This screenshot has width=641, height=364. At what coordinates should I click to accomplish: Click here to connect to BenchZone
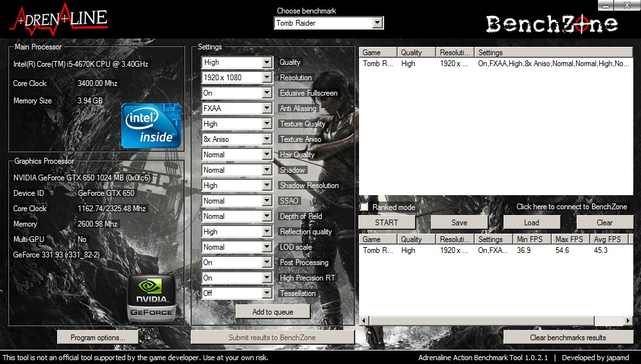click(x=572, y=207)
